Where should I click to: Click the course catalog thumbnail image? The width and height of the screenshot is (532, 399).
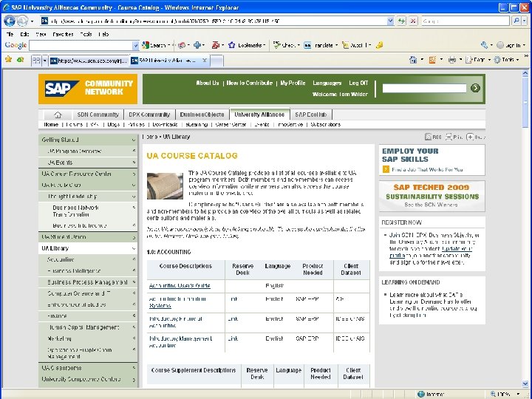[165, 186]
